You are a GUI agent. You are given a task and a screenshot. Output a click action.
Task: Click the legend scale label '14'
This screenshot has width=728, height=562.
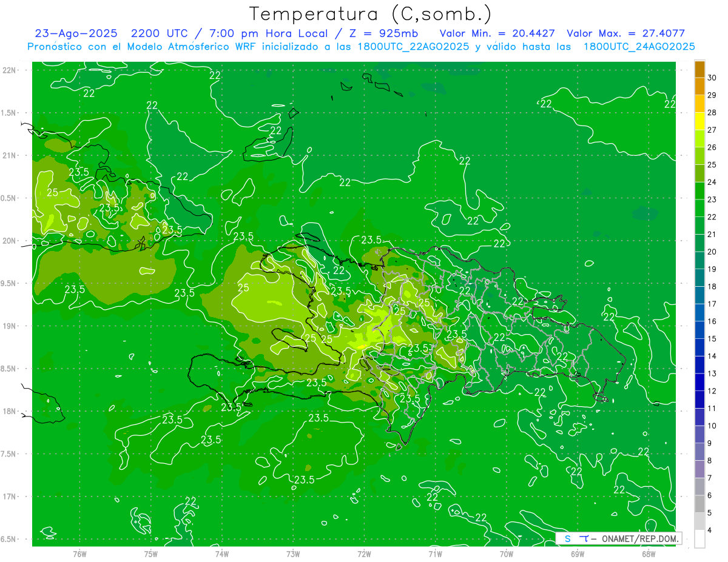712,356
